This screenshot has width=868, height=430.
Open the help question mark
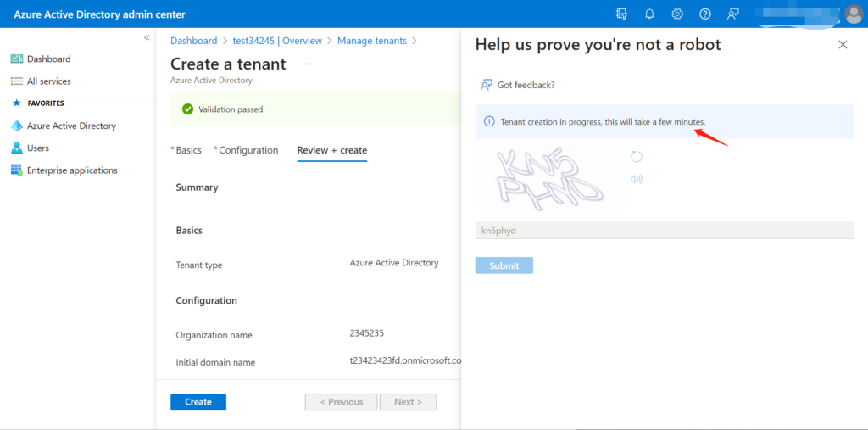[704, 14]
